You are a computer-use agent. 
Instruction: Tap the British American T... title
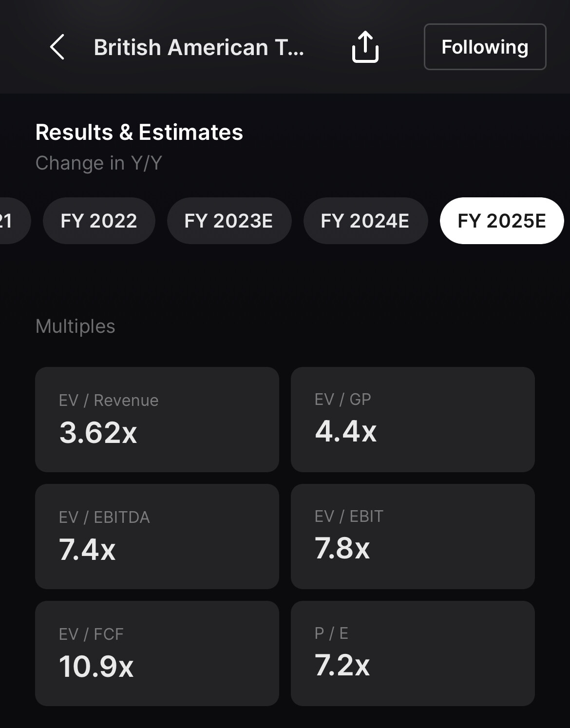[198, 48]
